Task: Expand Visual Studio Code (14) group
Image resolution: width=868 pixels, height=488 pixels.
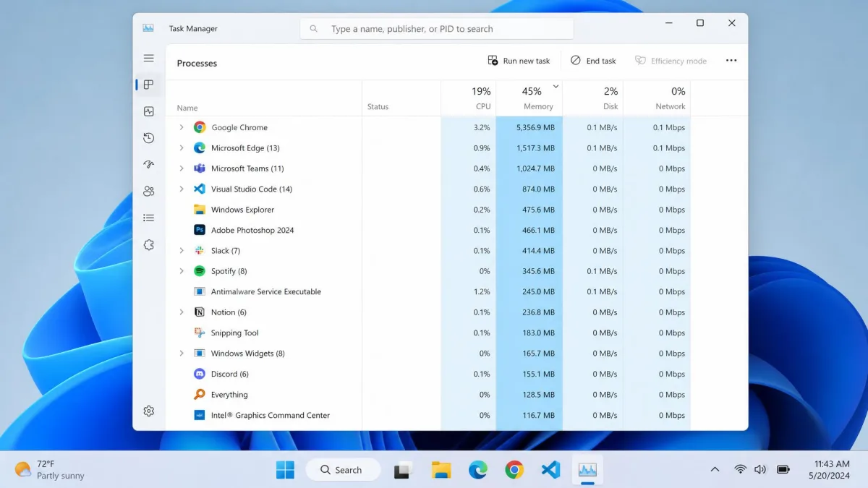Action: (x=182, y=189)
